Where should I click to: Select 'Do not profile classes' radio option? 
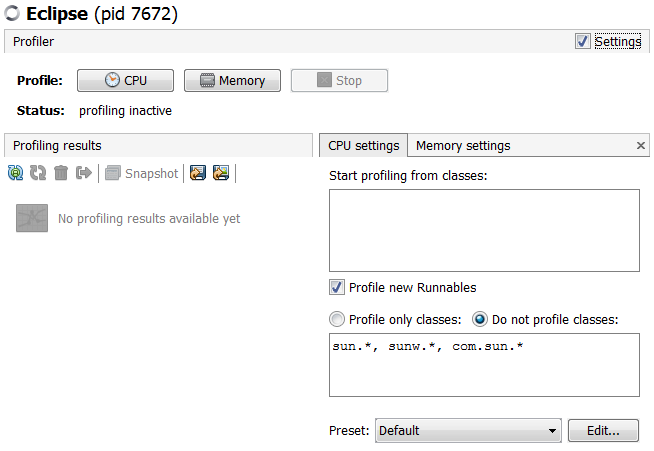[x=480, y=320]
